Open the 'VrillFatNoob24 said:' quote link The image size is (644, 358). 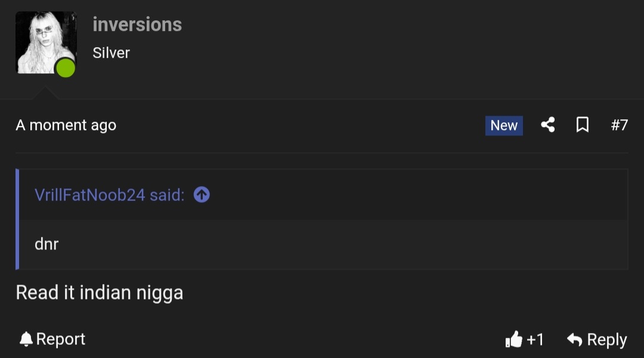(110, 195)
